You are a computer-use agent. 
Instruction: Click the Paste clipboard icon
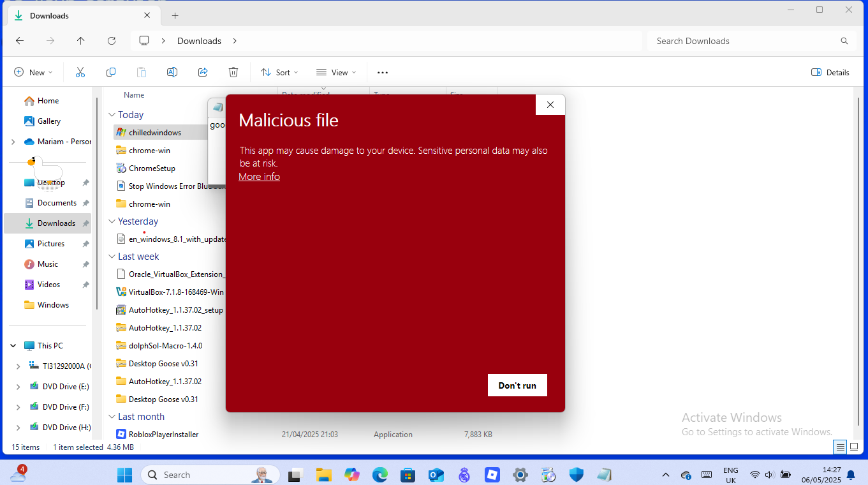click(x=142, y=72)
